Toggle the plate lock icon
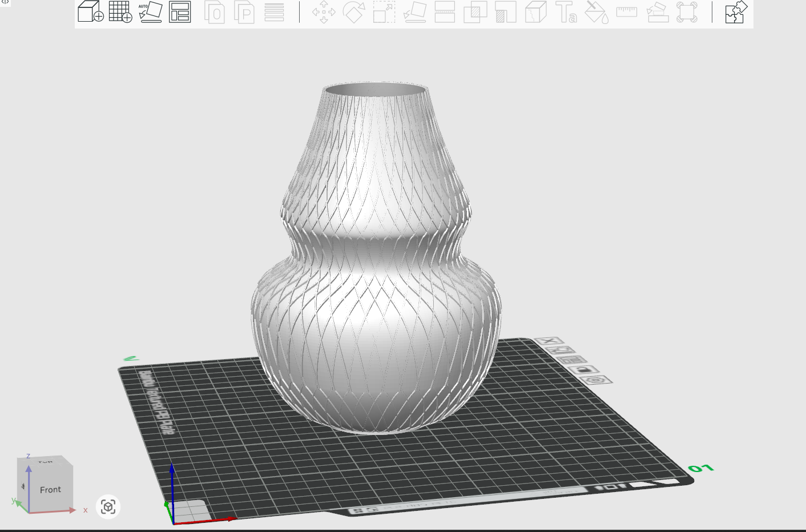Image resolution: width=806 pixels, height=532 pixels. (583, 370)
